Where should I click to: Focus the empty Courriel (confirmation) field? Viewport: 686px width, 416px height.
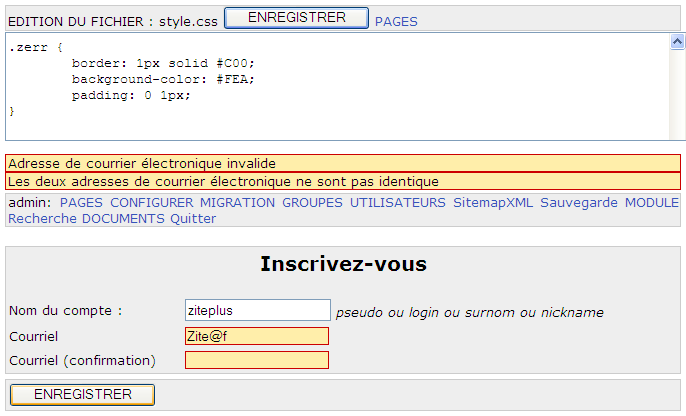point(257,360)
